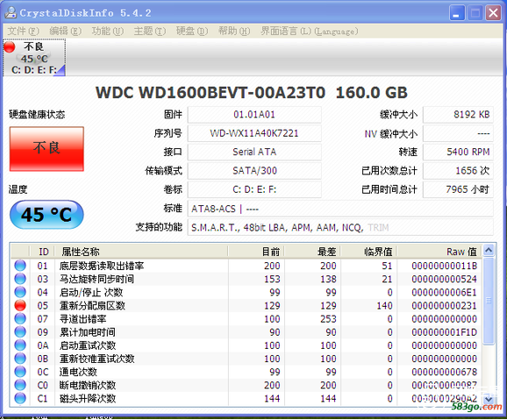507x420 pixels.
Task: Click the buffer size field 8192 KB
Action: pos(458,115)
